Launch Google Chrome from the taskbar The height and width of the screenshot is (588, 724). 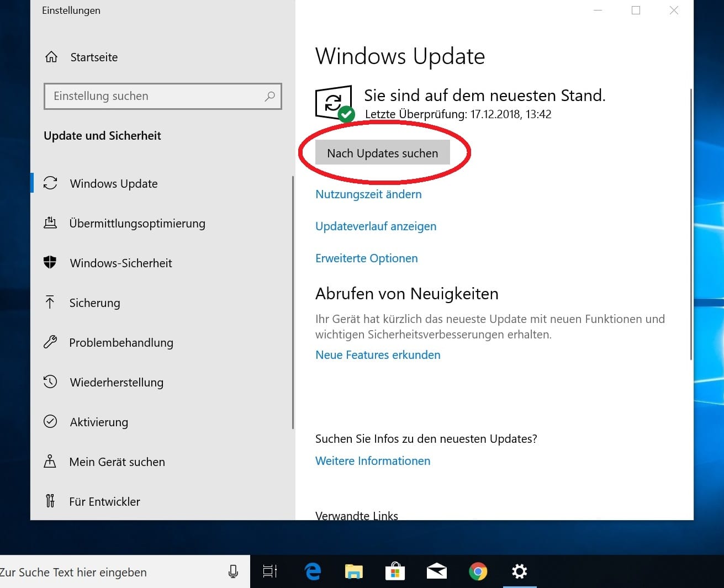[x=478, y=571]
